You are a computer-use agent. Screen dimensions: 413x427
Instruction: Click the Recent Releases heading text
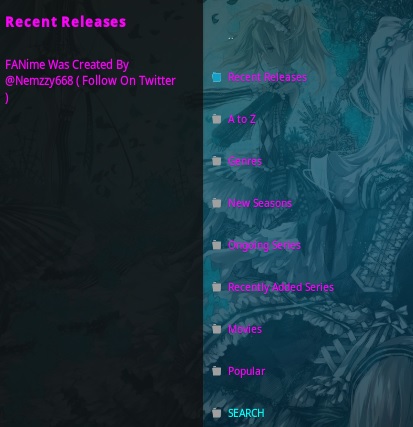[66, 22]
